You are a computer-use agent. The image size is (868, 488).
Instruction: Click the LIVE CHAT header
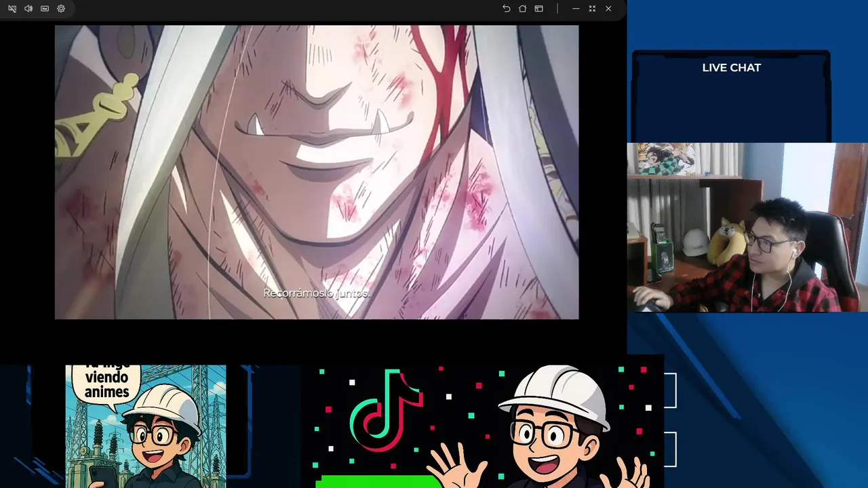coord(732,68)
